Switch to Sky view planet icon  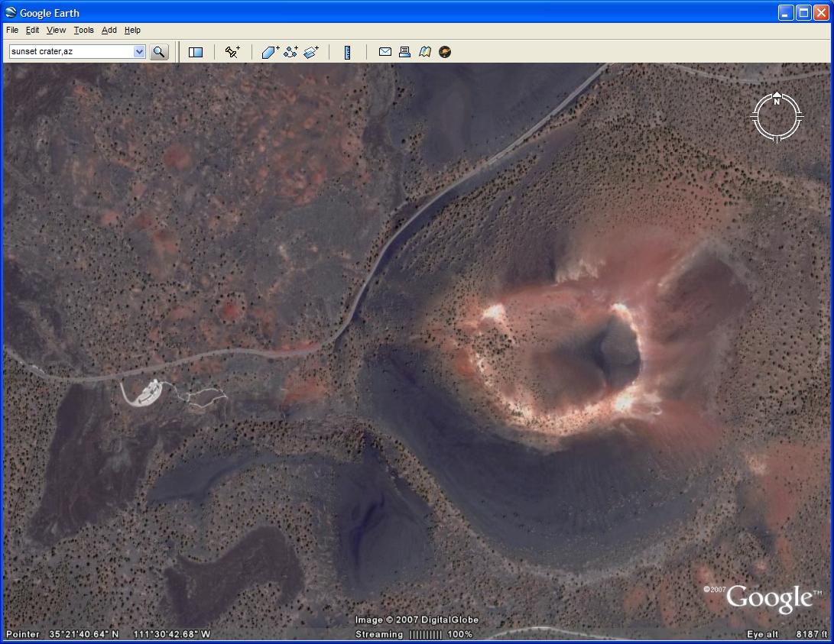click(x=445, y=52)
